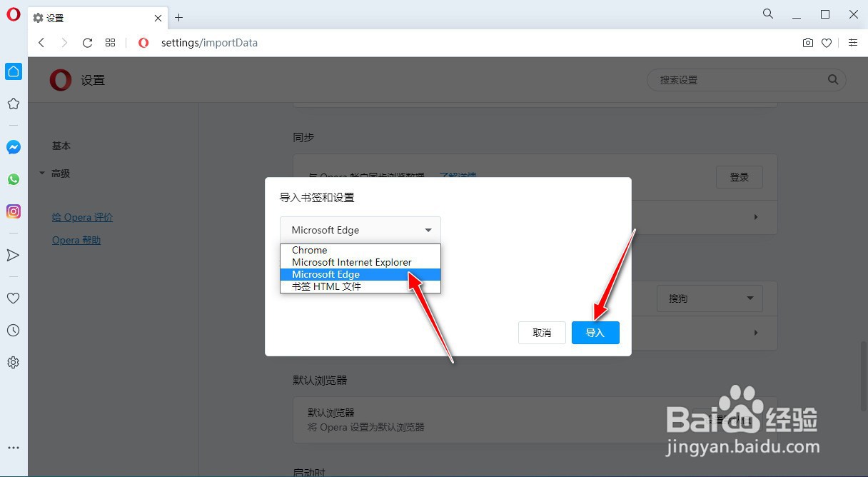Select Microsoft Internet Explorer option
The image size is (868, 477).
pyautogui.click(x=360, y=262)
